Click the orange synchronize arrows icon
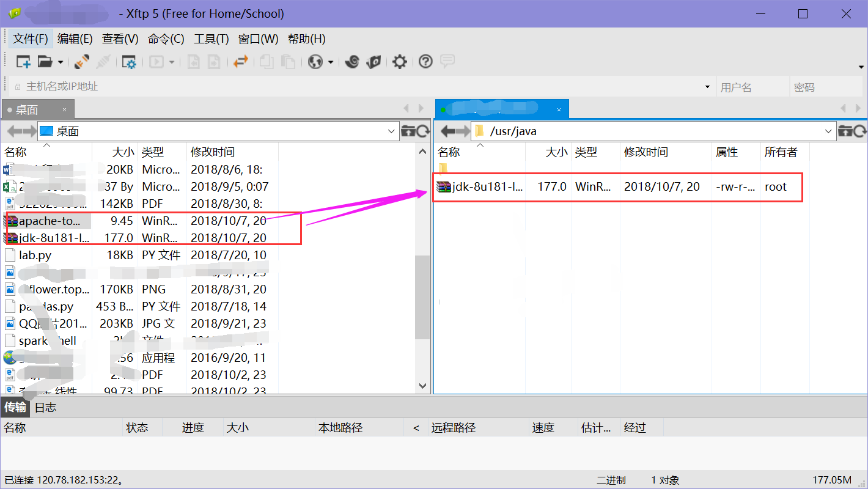 click(x=241, y=62)
